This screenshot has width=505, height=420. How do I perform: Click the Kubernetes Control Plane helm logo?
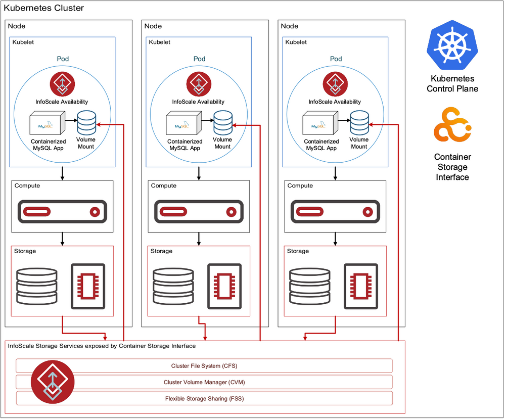point(452,45)
